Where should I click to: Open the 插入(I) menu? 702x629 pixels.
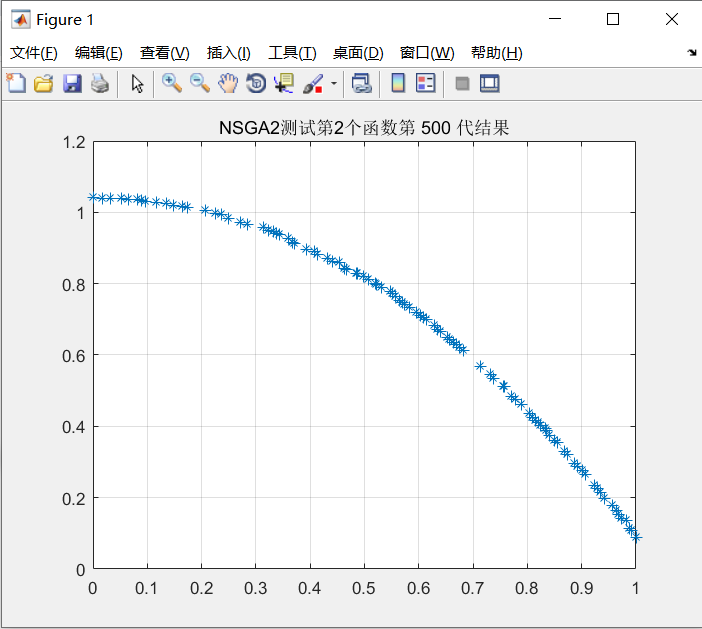[228, 53]
